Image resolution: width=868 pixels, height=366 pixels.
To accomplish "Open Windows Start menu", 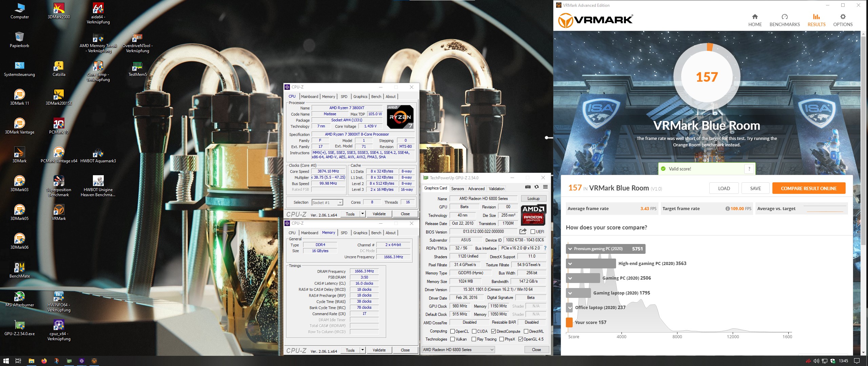I will pyautogui.click(x=6, y=361).
